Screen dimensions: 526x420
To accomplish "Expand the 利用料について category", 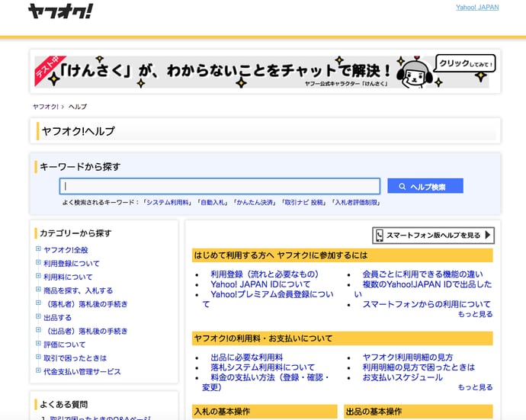I will pos(38,277).
